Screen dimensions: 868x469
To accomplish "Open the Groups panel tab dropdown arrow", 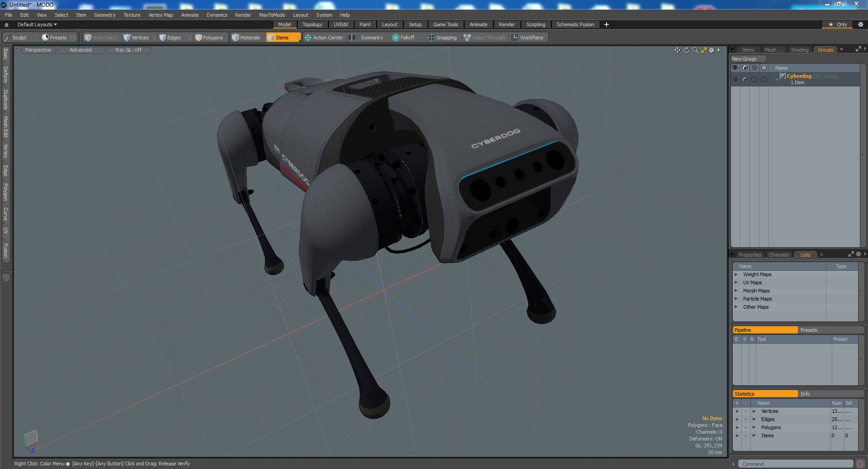I will click(841, 50).
